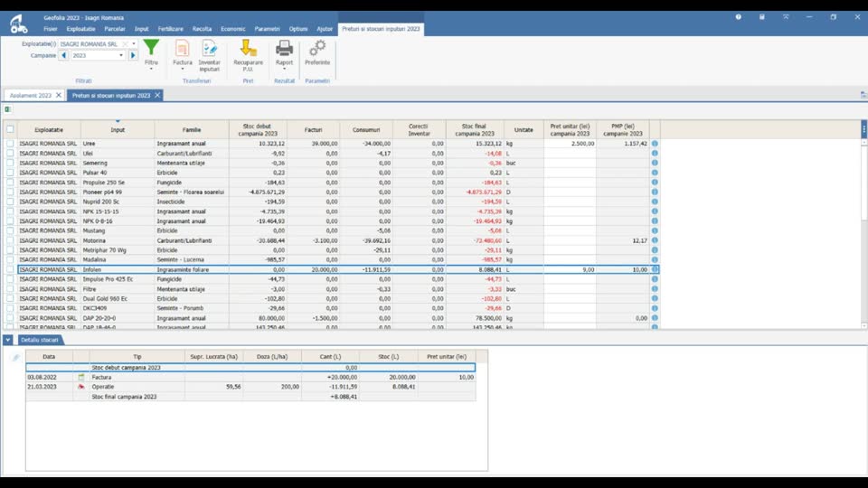Check the Pioneer p64 99 row checkbox

point(10,192)
